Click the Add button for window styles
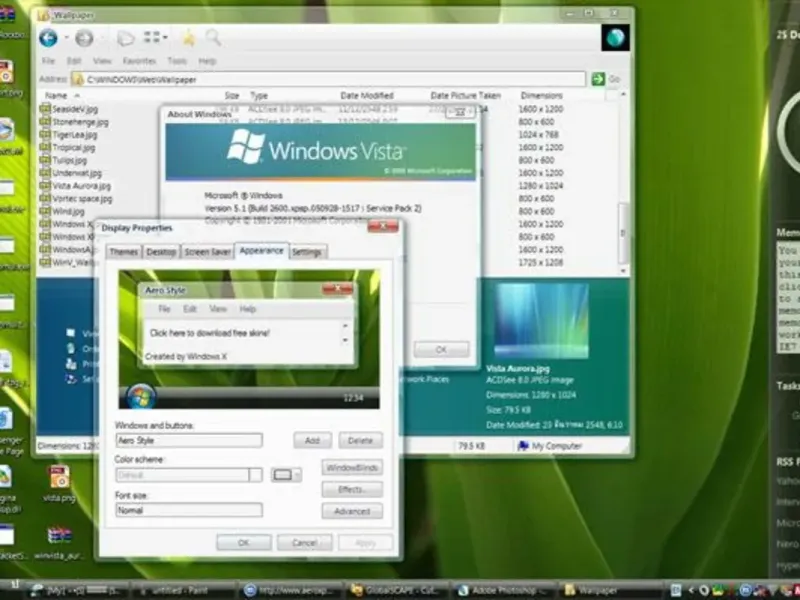Screen dimensions: 800x600 [x=312, y=440]
